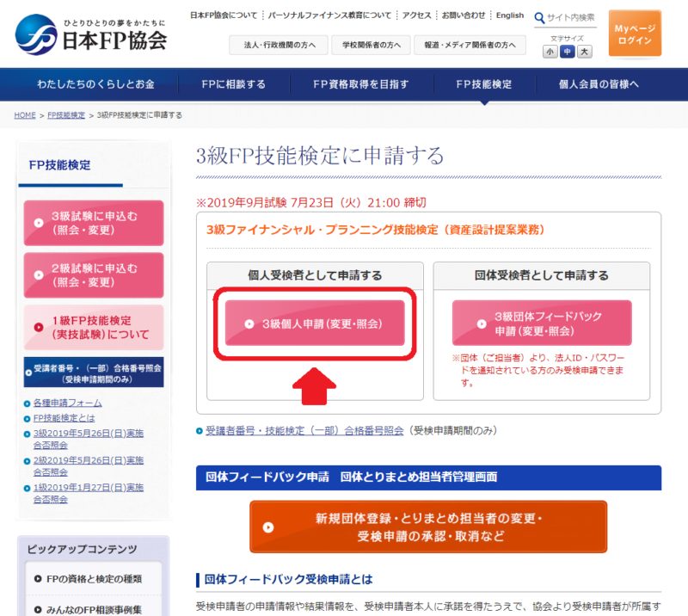The image size is (688, 616).
Task: Click 報道・メディア関係者の方へ button
Action: pyautogui.click(x=470, y=45)
